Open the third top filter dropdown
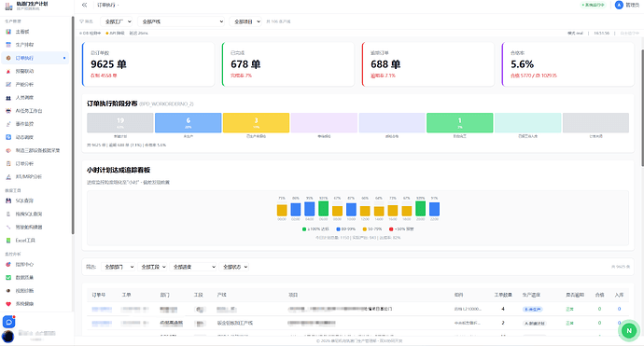Image resolution: width=644 pixels, height=346 pixels. click(245, 21)
